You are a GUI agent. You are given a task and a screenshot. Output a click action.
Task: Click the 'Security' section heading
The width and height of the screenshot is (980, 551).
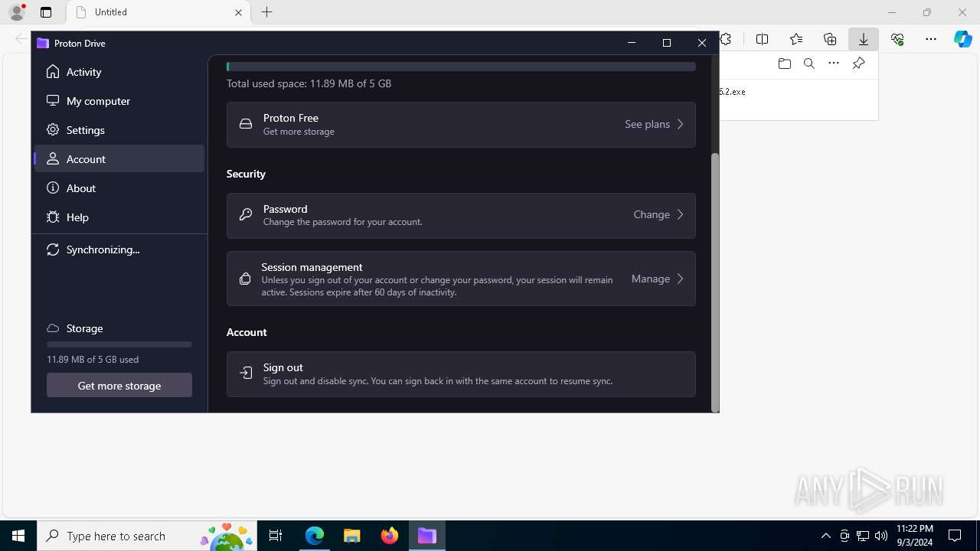[246, 174]
